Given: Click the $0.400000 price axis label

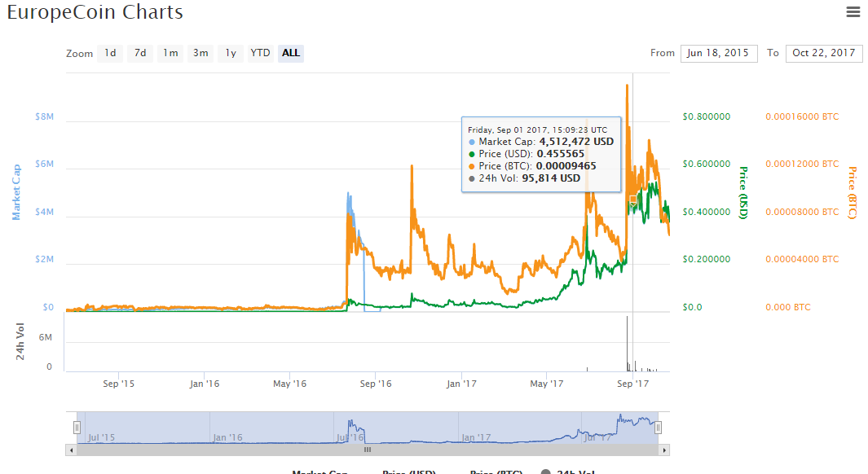Looking at the screenshot, I should click(x=707, y=212).
